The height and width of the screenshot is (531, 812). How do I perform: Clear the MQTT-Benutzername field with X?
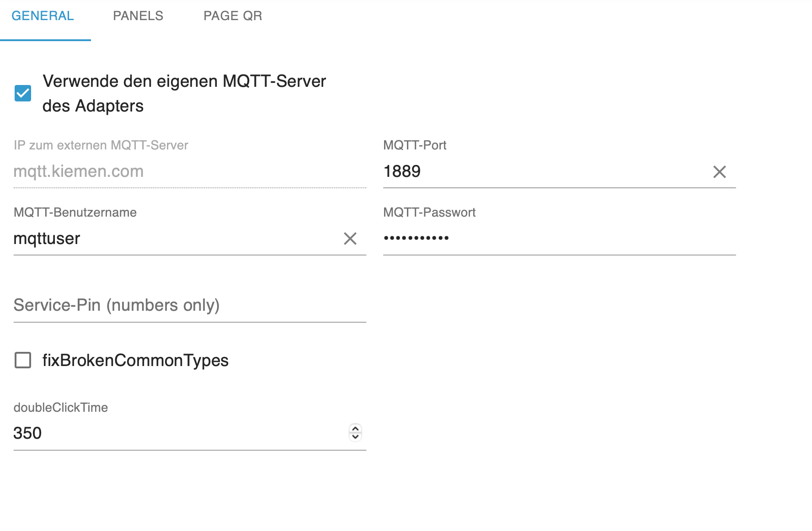[x=350, y=239]
